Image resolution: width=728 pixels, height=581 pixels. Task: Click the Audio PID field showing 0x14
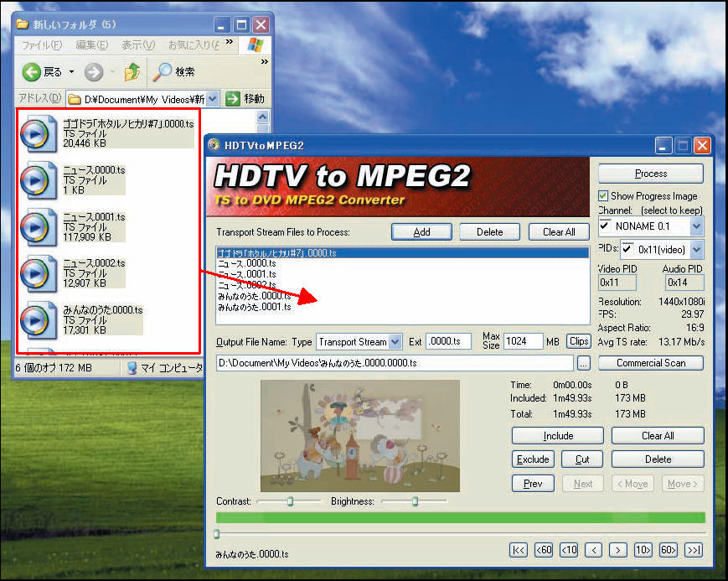(x=684, y=283)
